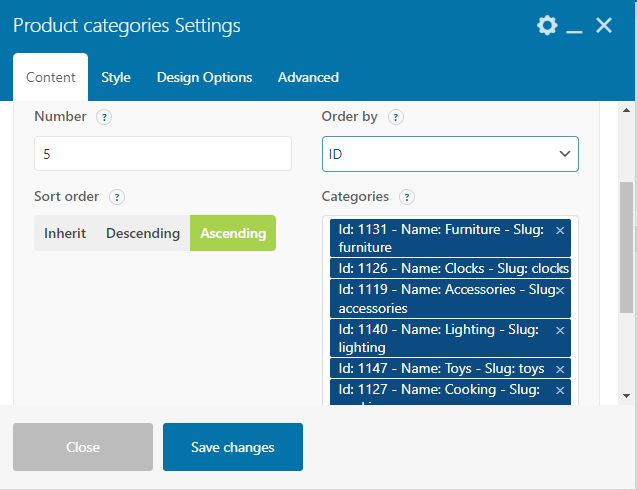Set sort order to Descending
This screenshot has width=637, height=490.
point(143,233)
